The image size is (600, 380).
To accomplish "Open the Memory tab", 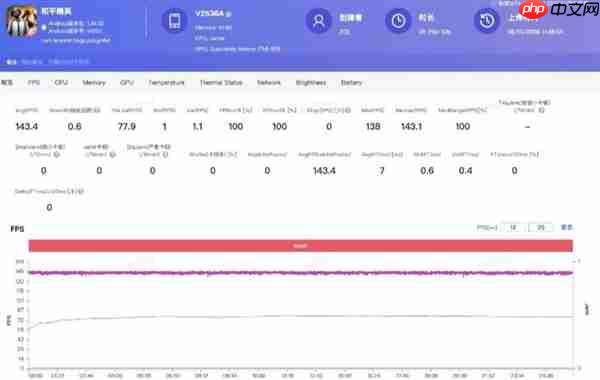I will click(x=94, y=83).
